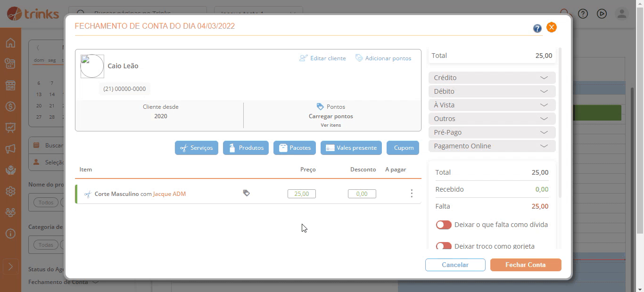Apply a Cupom button
644x292 pixels.
point(403,147)
